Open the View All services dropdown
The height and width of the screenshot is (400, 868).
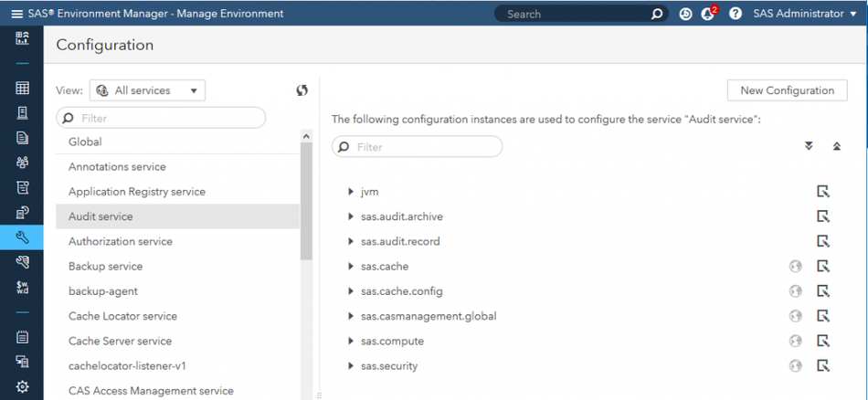pos(147,90)
